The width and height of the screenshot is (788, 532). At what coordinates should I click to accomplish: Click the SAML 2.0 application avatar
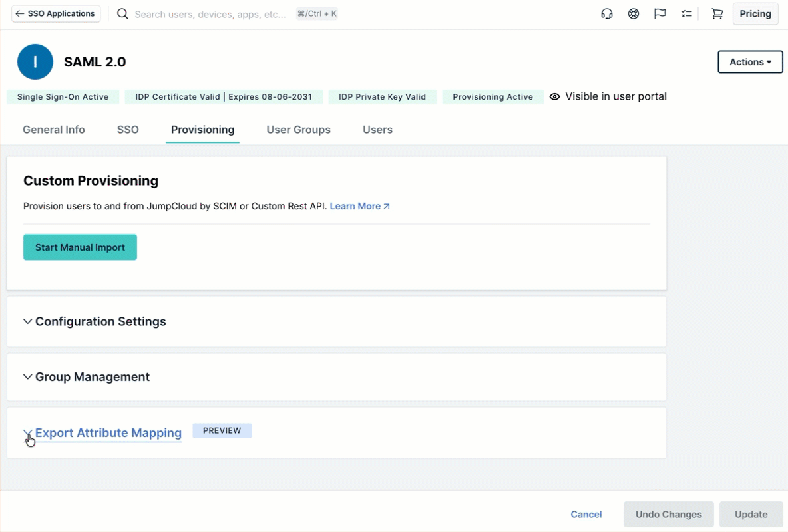[x=35, y=62]
